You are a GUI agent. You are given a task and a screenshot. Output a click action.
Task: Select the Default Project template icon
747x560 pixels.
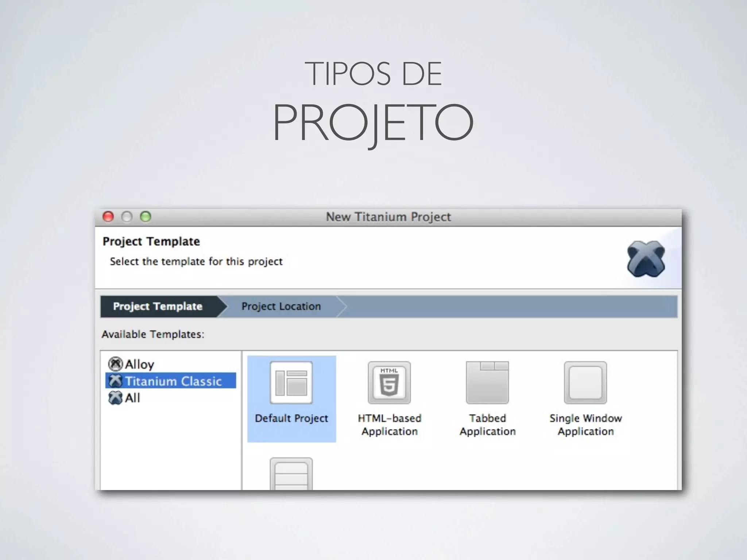[x=291, y=382]
